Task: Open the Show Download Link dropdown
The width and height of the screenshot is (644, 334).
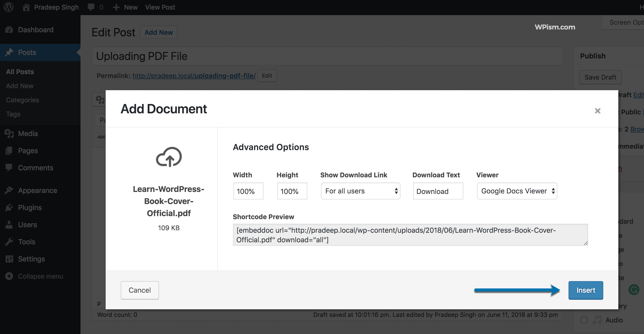Action: [x=360, y=191]
